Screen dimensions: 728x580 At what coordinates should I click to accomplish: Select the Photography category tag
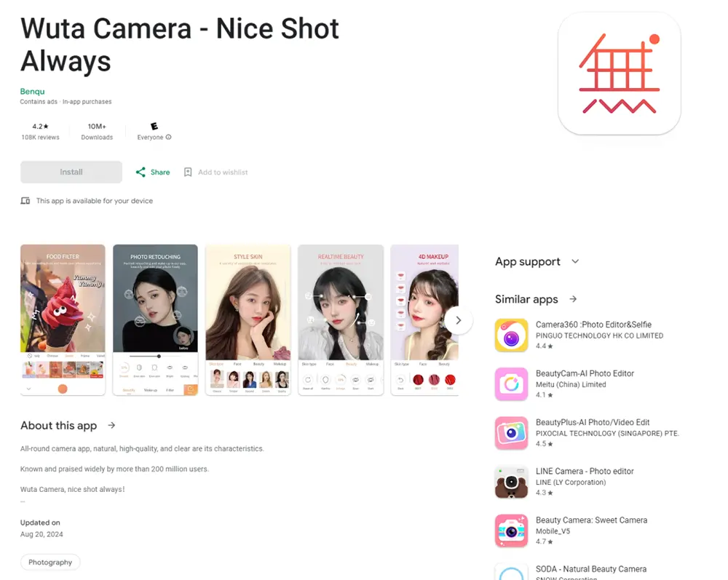[50, 562]
